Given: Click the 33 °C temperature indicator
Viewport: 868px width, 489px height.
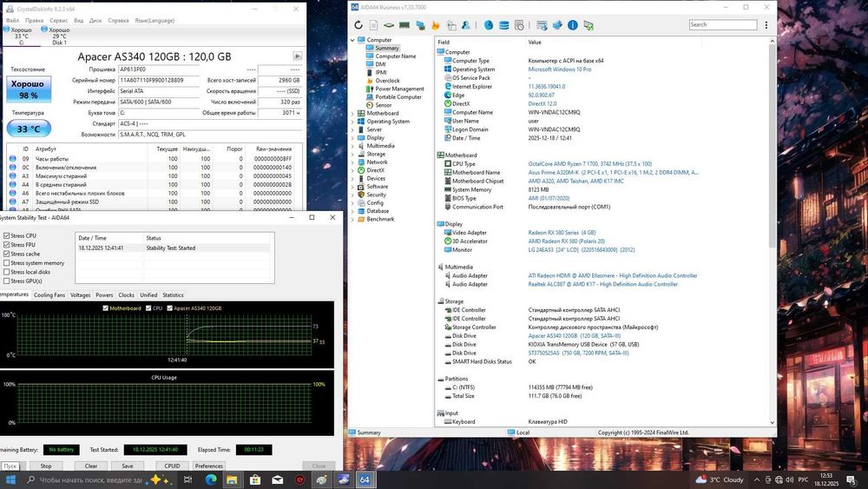Looking at the screenshot, I should pyautogui.click(x=29, y=129).
